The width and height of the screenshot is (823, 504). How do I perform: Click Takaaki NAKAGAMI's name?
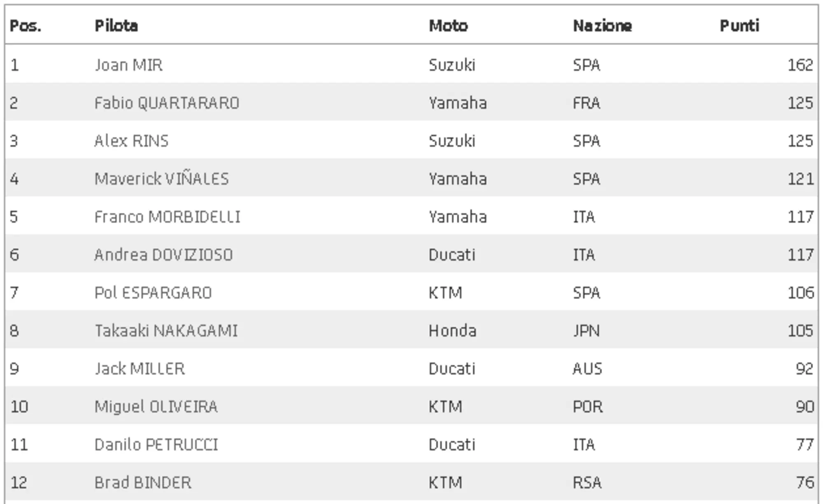166,331
